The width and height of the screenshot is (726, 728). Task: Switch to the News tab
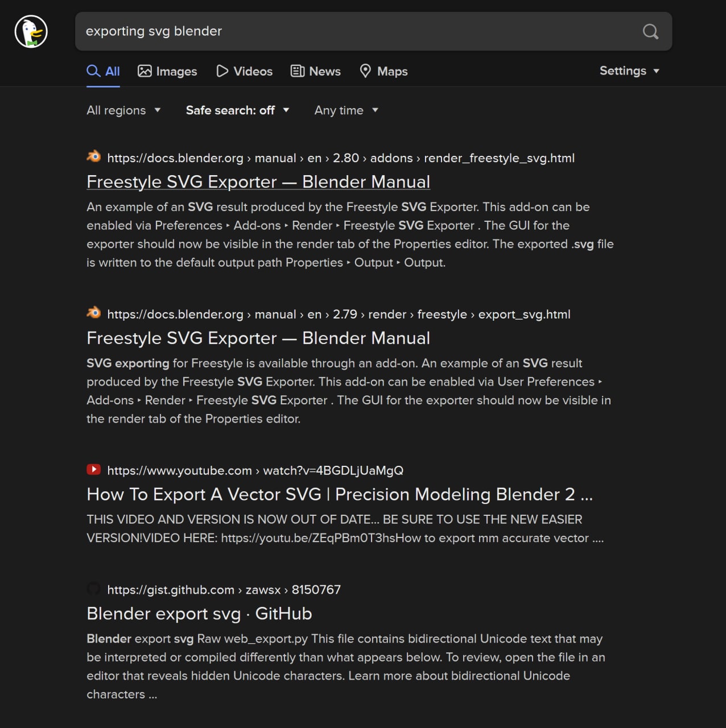(315, 71)
